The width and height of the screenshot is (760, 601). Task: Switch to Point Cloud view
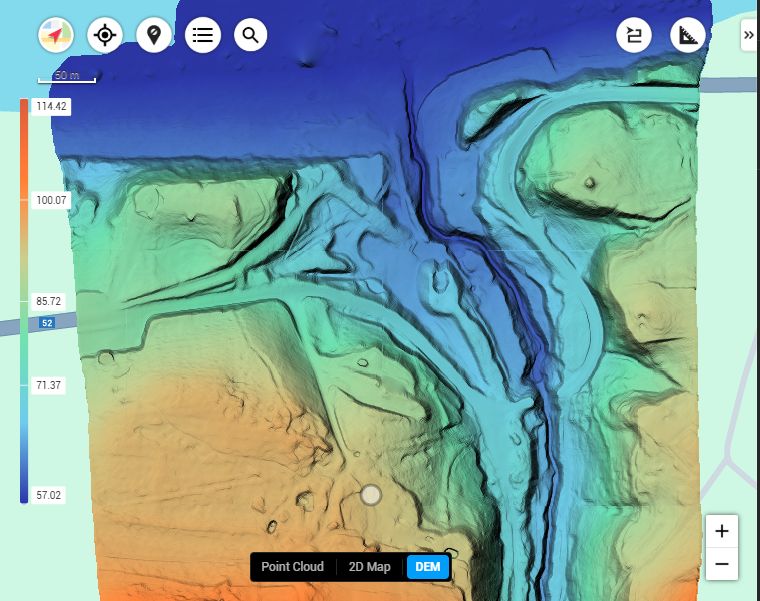pyautogui.click(x=292, y=567)
